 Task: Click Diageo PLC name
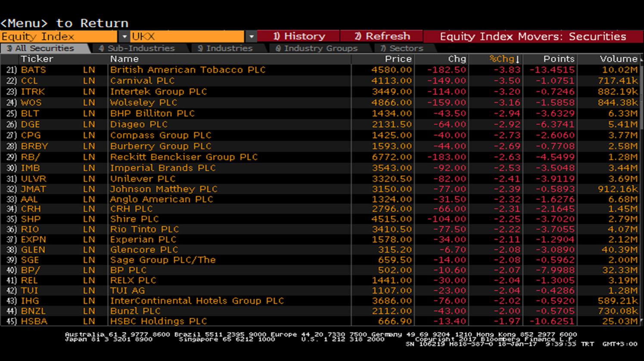pos(139,124)
